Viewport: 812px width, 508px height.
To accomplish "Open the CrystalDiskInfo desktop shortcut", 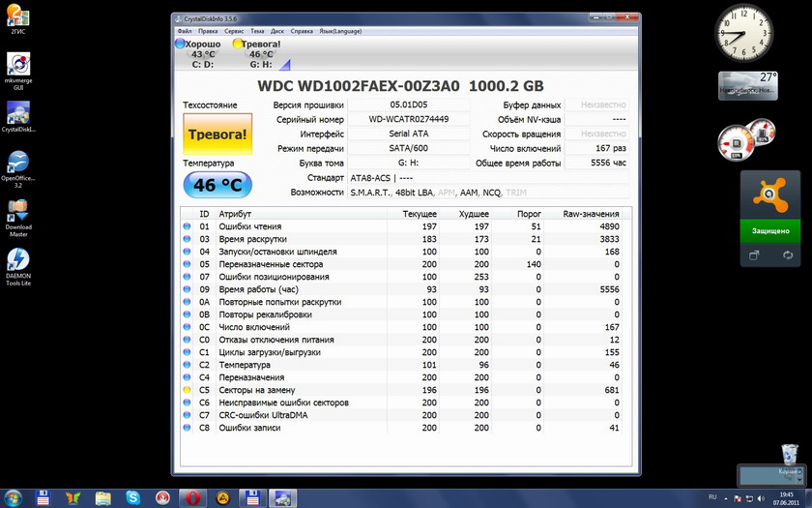I will coord(18,117).
